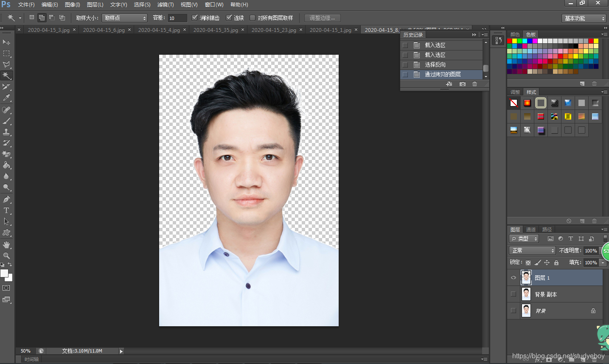The height and width of the screenshot is (364, 609).
Task: Click 调整边缘... refine edge button
Action: pos(322,18)
